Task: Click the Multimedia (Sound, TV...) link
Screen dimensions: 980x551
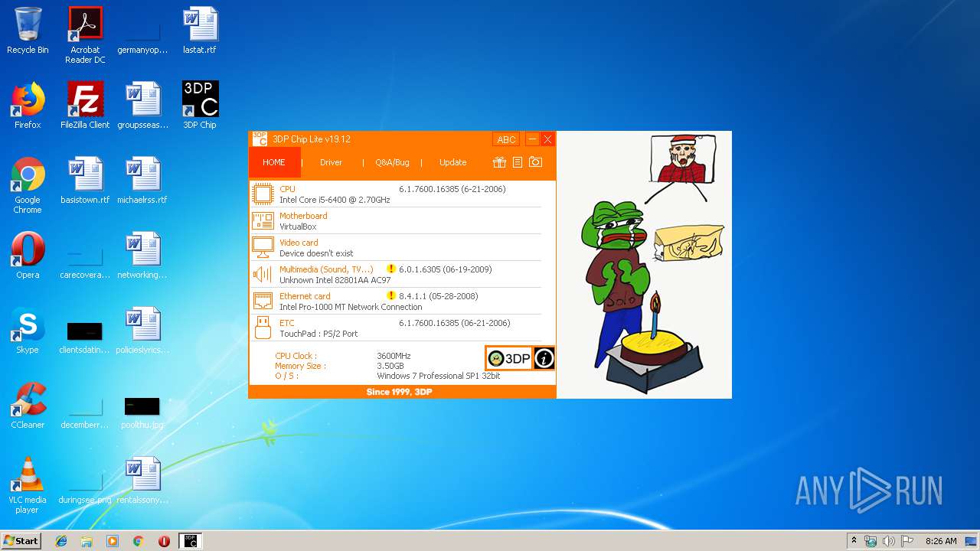Action: click(x=326, y=269)
